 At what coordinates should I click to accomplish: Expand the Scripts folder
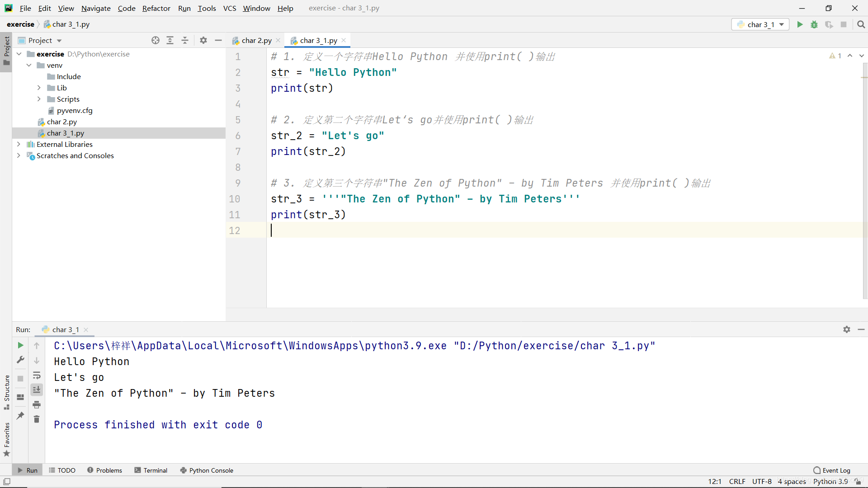click(39, 99)
